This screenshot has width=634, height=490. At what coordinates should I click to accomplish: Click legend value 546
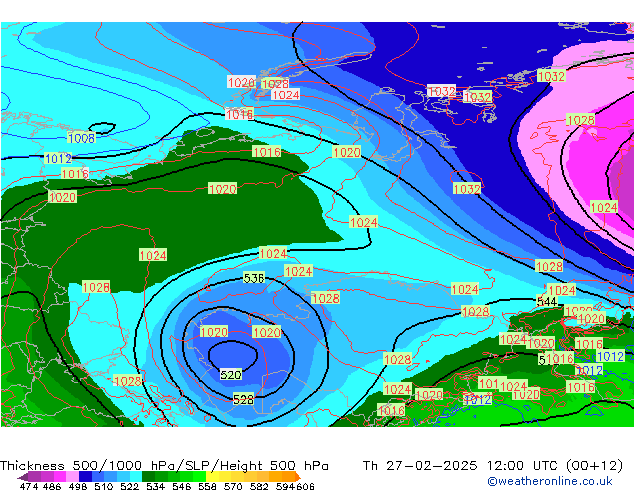click(x=182, y=486)
